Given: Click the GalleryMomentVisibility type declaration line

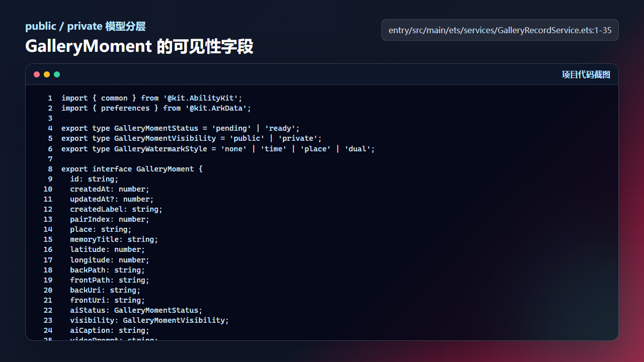Looking at the screenshot, I should 192,138.
